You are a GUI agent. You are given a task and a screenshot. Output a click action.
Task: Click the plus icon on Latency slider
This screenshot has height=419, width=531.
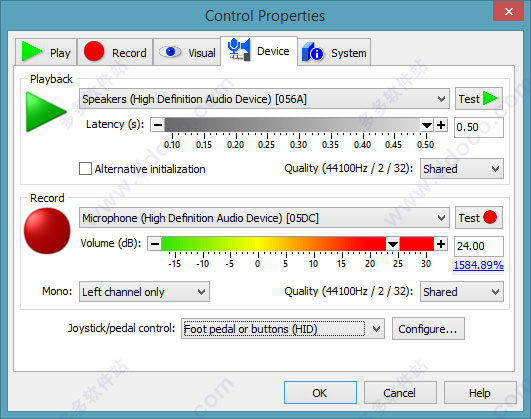click(x=441, y=125)
